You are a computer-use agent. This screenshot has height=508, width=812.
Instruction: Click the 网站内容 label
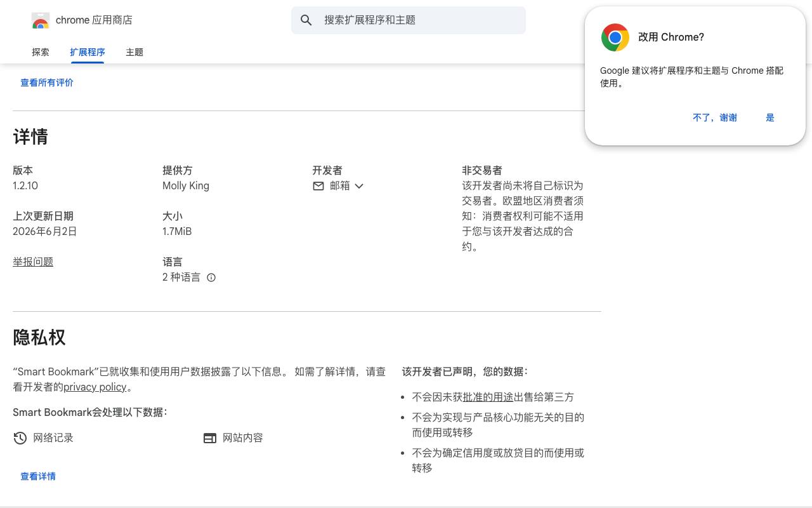click(x=243, y=438)
